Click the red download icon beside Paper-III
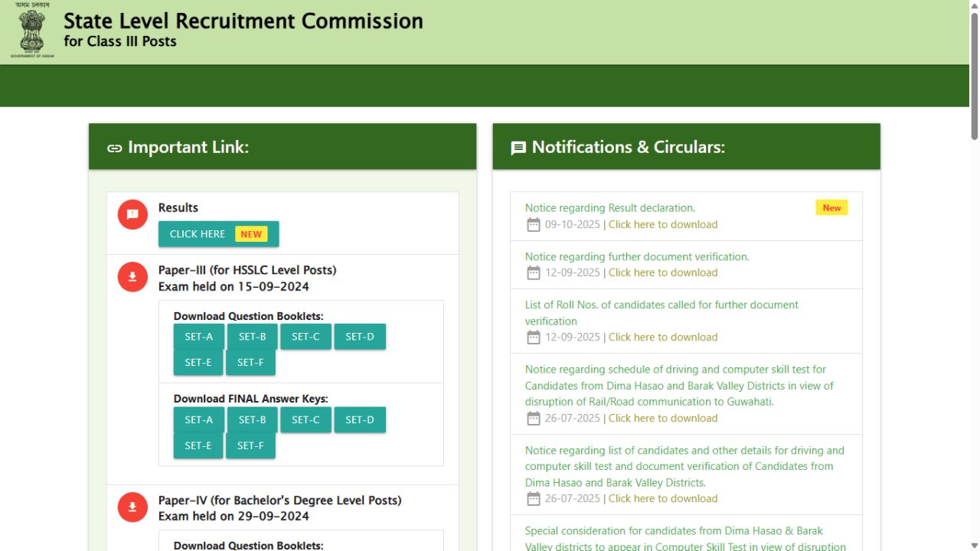Viewport: 980px width, 551px height. click(132, 277)
